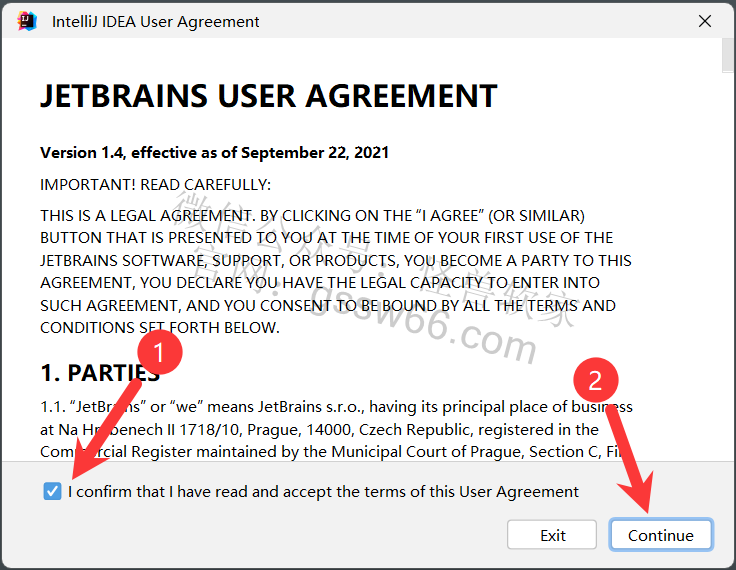This screenshot has width=736, height=570.
Task: Click the red circle numbered 2
Action: [x=595, y=381]
